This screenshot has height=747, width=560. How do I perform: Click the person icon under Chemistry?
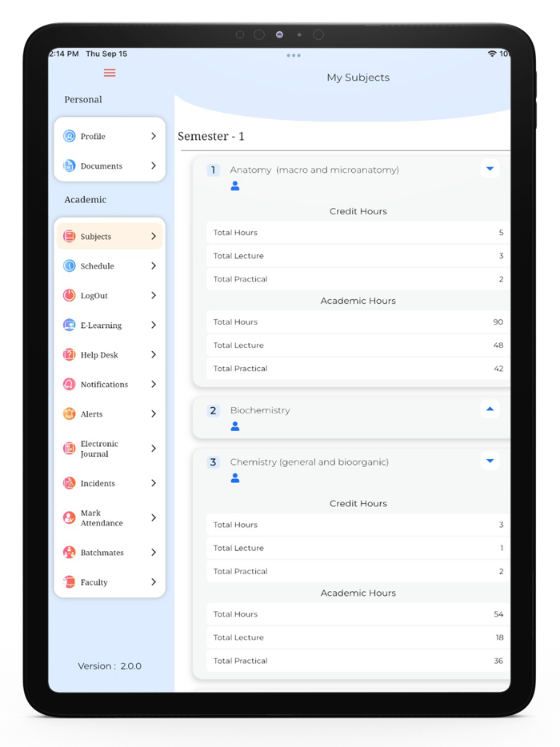coord(235,477)
